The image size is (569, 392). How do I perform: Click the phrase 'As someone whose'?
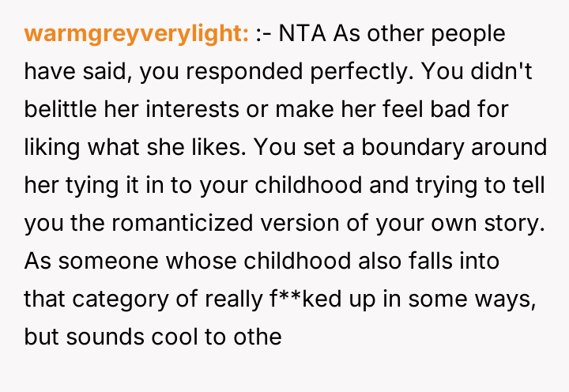point(102,260)
